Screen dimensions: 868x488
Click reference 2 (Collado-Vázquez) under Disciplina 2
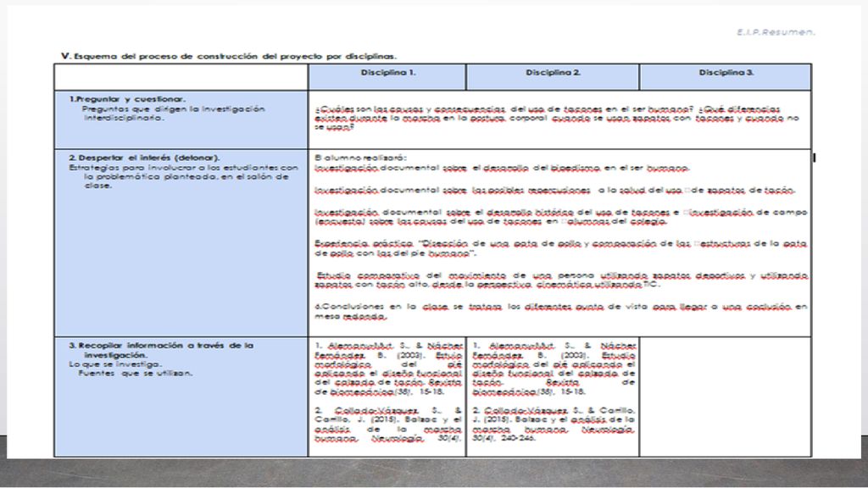[554, 424]
